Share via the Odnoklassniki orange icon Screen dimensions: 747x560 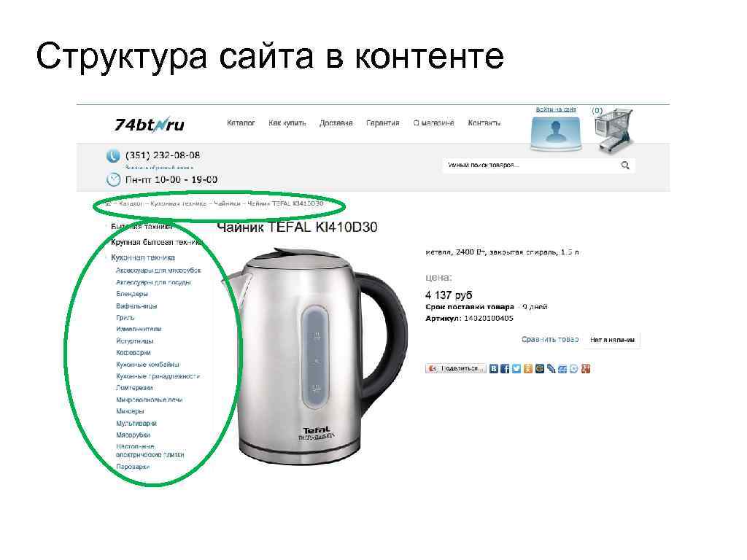click(528, 368)
